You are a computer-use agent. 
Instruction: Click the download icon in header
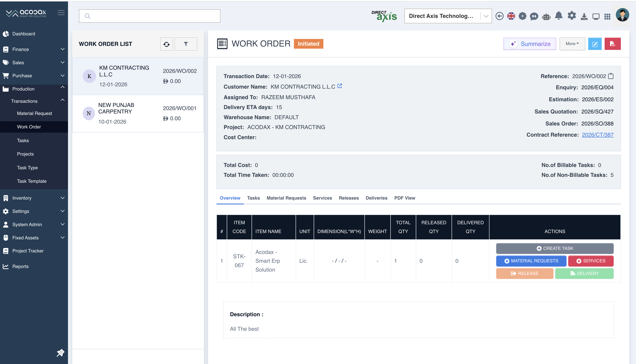(x=584, y=16)
